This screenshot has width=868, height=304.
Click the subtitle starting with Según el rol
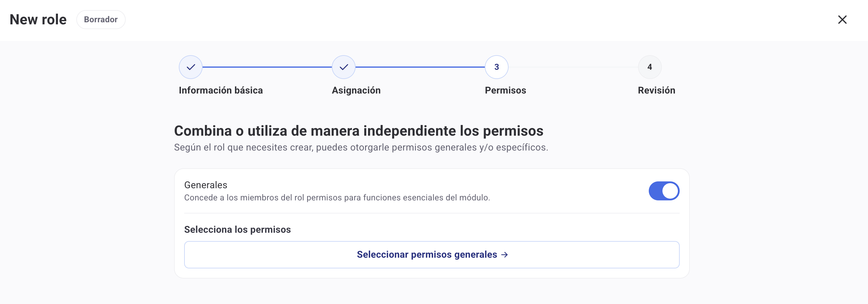click(x=361, y=148)
